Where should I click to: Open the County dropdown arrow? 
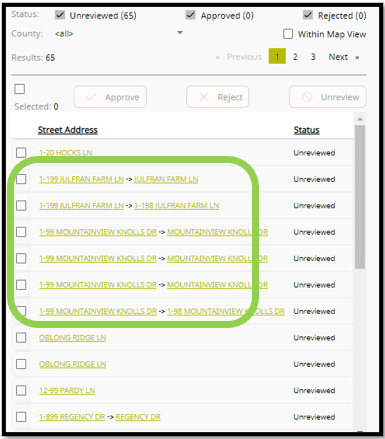[180, 33]
